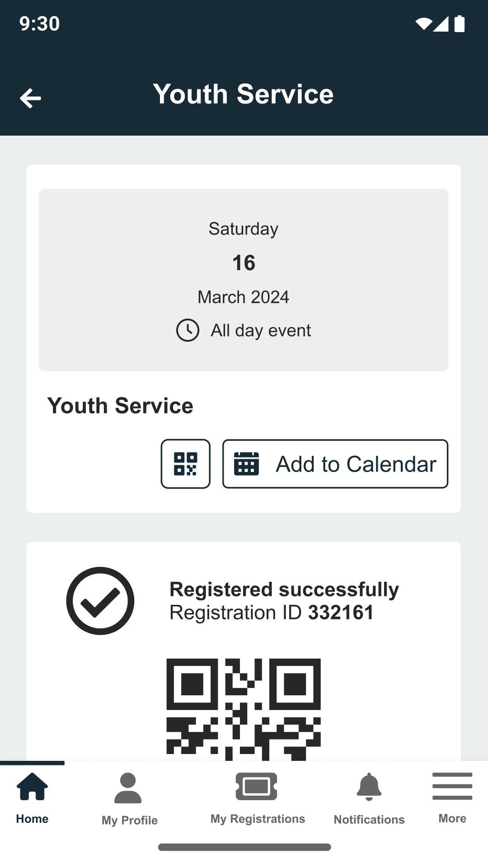Tap the back arrow icon

coord(30,98)
